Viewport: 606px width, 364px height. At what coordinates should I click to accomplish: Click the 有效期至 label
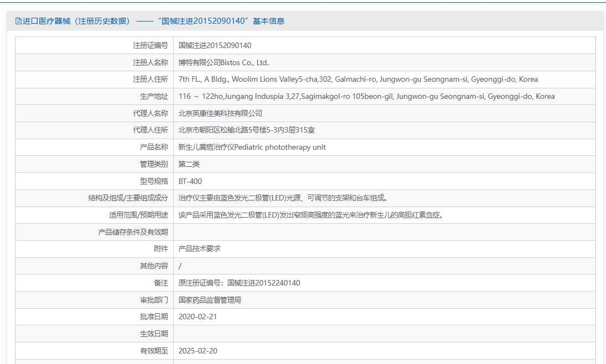click(154, 351)
